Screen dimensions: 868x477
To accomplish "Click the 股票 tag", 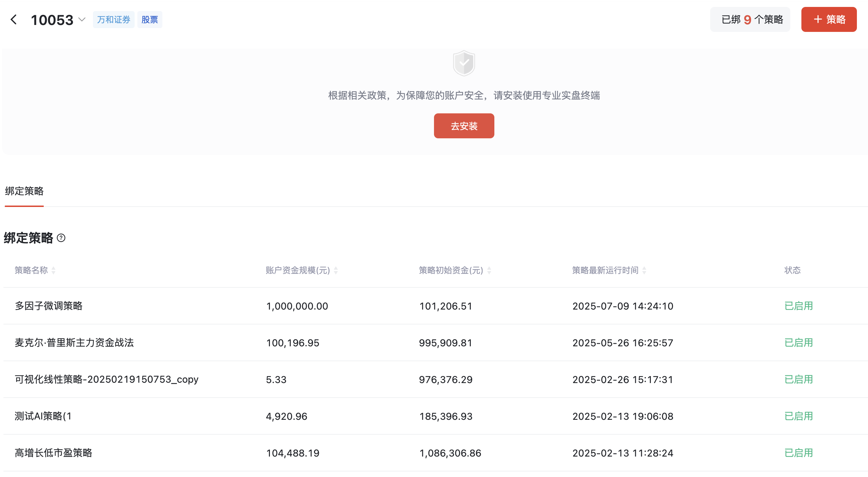I will (150, 19).
